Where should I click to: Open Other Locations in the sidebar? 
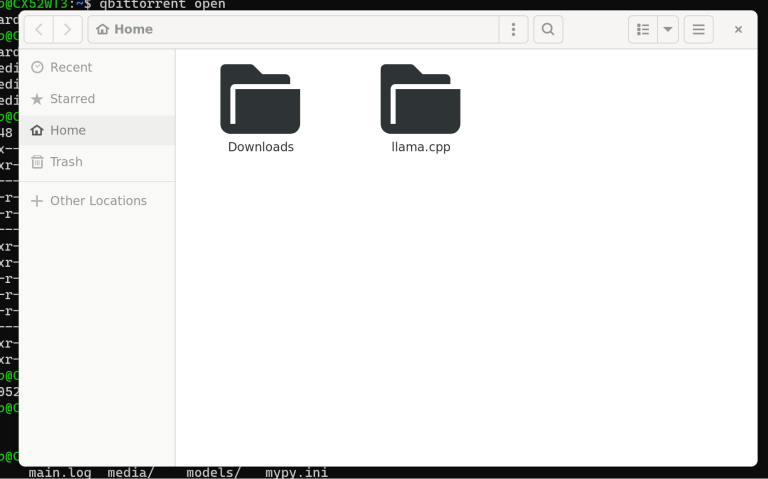click(97, 201)
